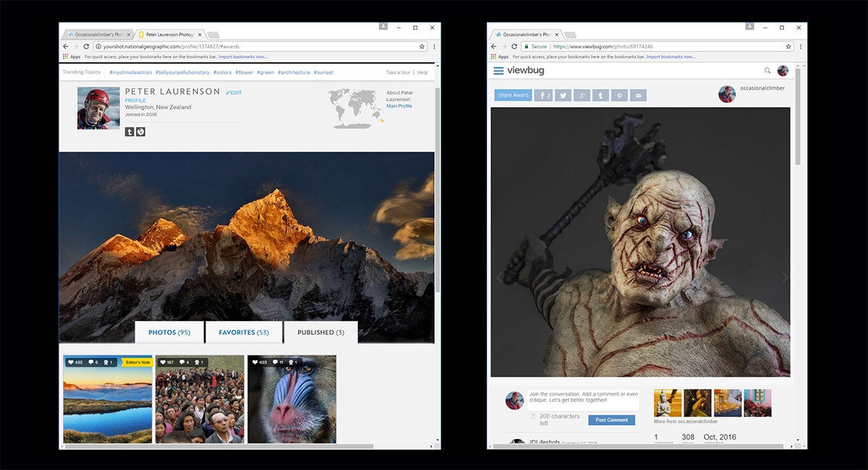Select the Occasionalclimber's Photos tab in the viewbug window
Viewport: 868px width, 470px height.
(526, 34)
